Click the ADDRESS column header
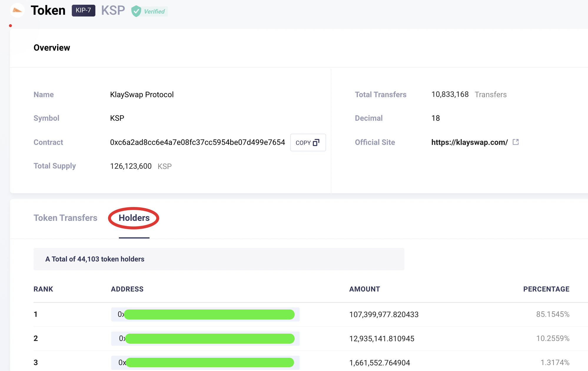588x371 pixels. 127,289
